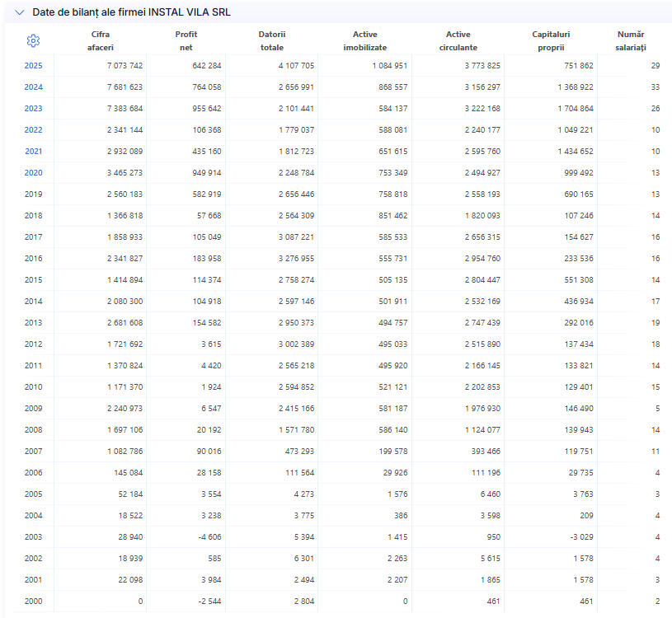Click net profit value 949 914
672x618 pixels.
pos(207,172)
